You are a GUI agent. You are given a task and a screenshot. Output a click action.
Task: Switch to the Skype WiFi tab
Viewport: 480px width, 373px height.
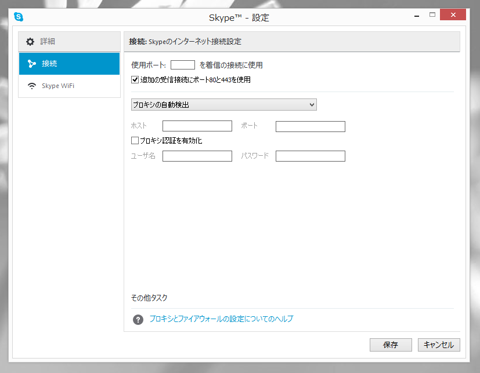click(69, 86)
